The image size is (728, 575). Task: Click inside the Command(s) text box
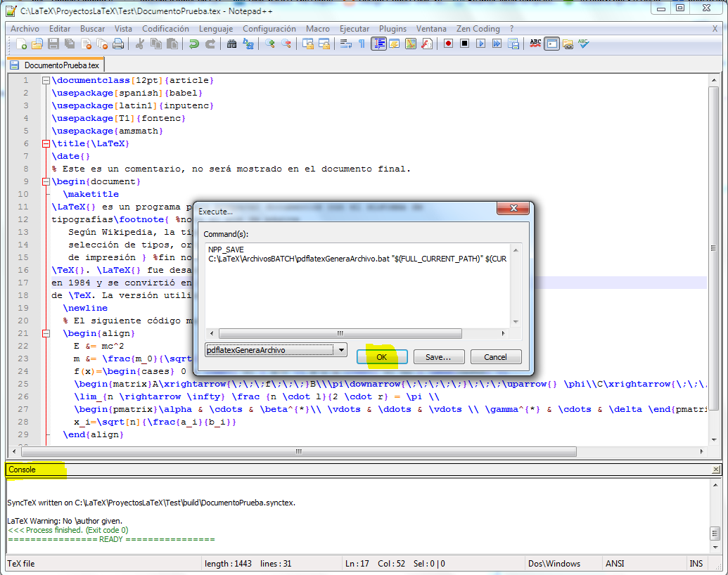357,285
